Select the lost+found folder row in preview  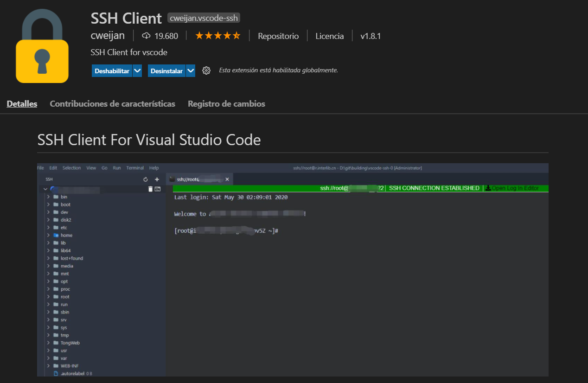pos(102,258)
